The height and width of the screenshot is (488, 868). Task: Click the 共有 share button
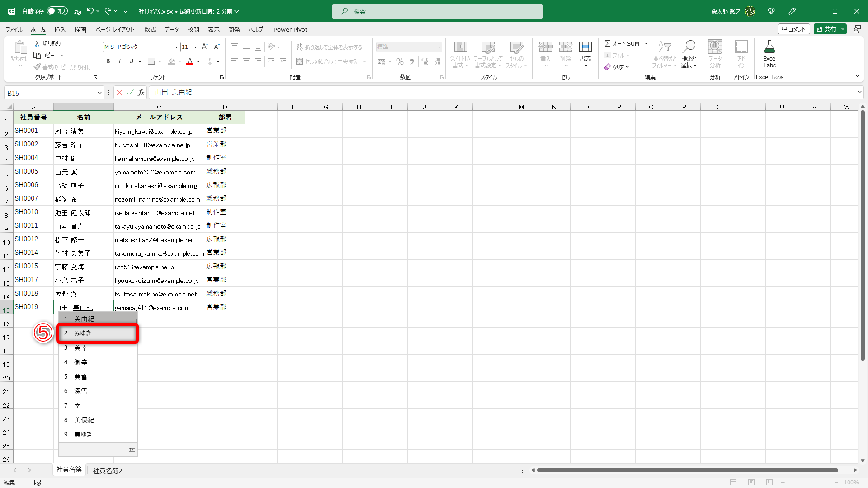point(826,29)
